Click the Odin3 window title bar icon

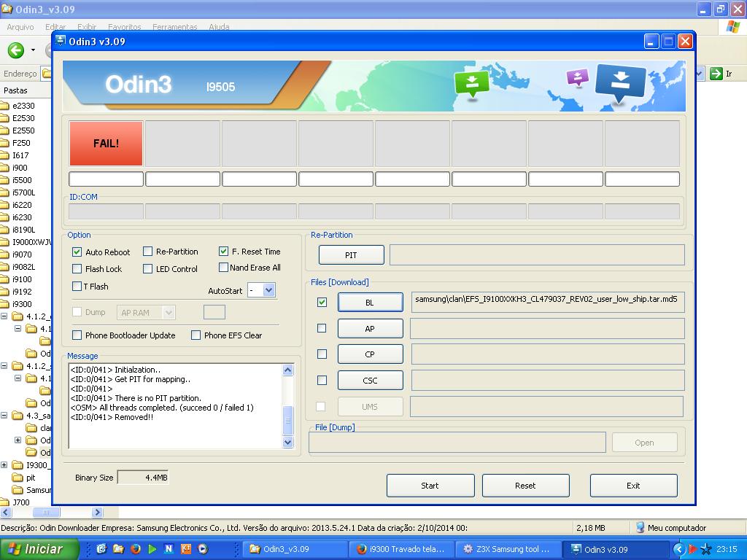tap(61, 41)
